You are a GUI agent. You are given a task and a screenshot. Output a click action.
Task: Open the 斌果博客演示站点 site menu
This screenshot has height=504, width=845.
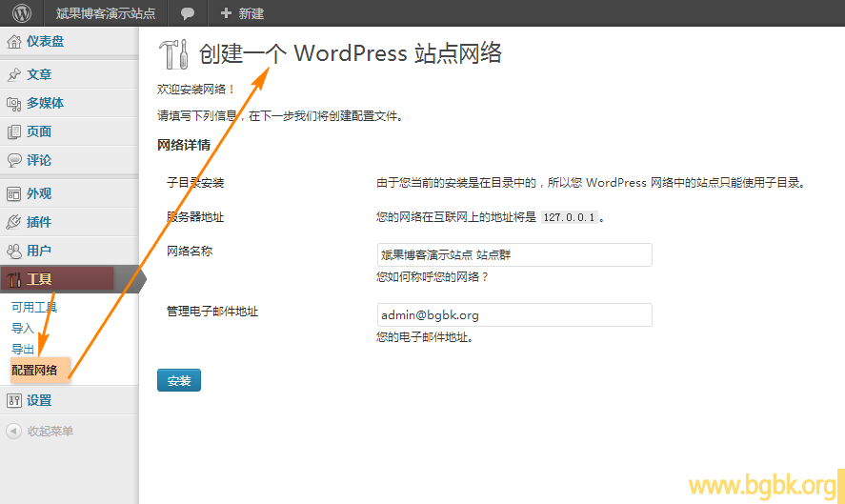(x=105, y=13)
